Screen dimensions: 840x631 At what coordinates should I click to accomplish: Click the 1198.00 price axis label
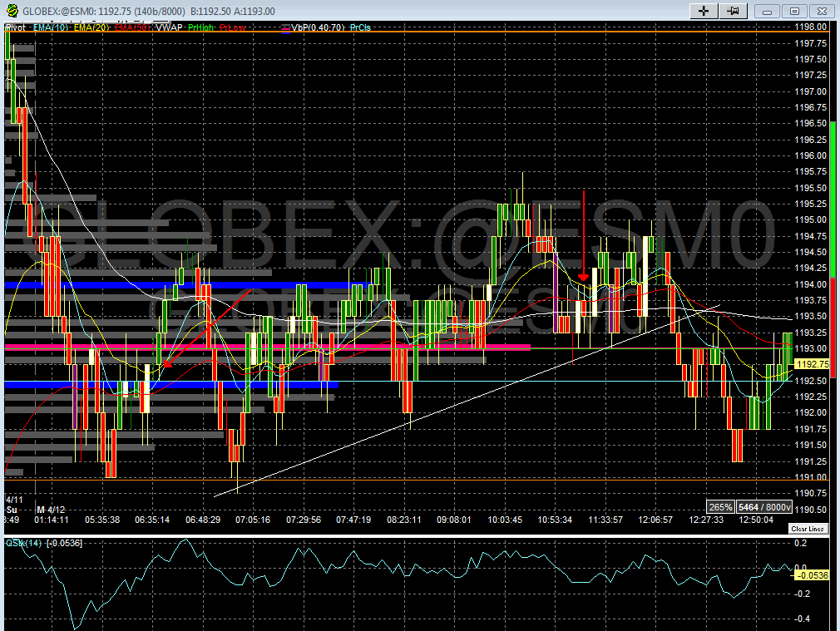coord(811,27)
